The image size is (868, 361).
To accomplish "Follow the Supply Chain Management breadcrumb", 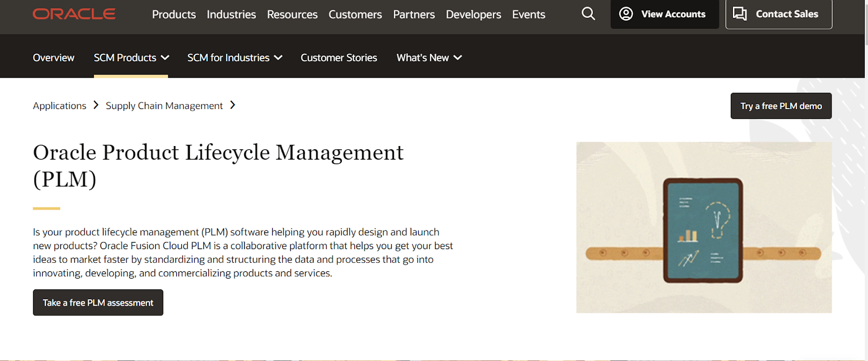I will [x=164, y=106].
